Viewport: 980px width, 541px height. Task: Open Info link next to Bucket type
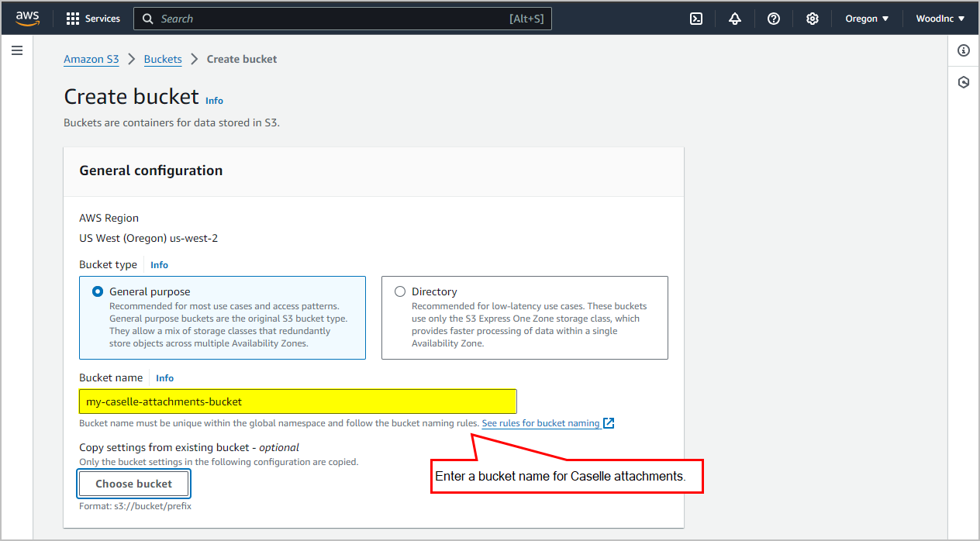(x=159, y=265)
